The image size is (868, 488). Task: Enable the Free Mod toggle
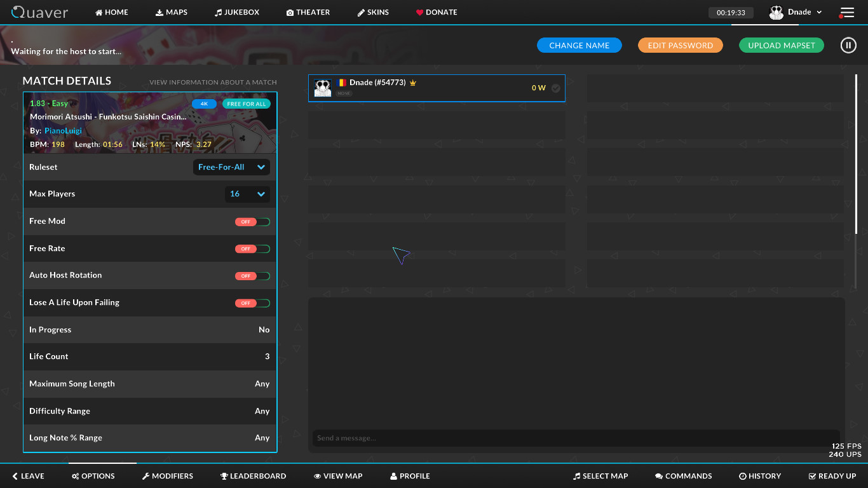[252, 221]
